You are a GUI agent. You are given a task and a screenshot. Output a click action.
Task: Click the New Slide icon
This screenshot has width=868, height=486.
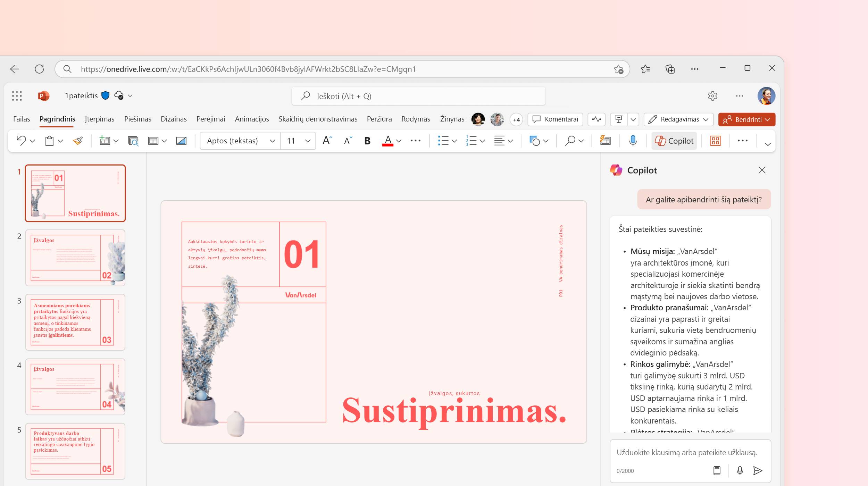pos(105,141)
